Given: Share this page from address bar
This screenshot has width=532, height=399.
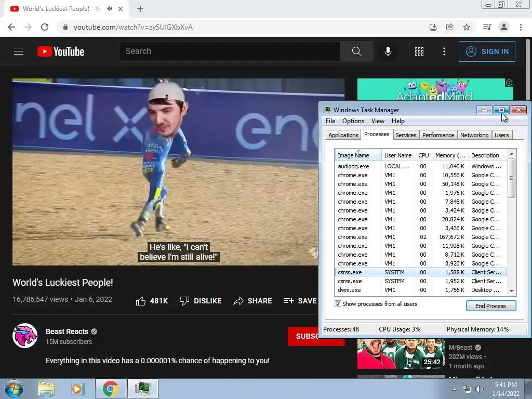Looking at the screenshot, I should (449, 27).
